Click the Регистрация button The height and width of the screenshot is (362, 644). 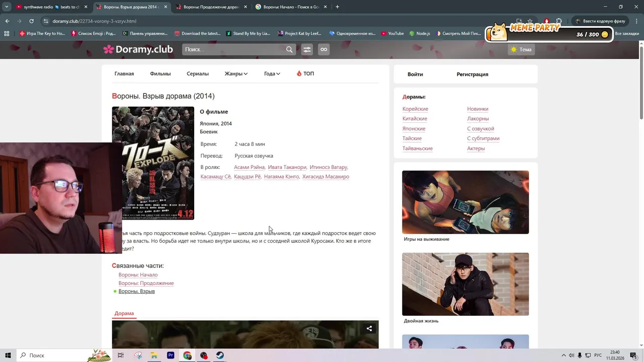pyautogui.click(x=472, y=74)
